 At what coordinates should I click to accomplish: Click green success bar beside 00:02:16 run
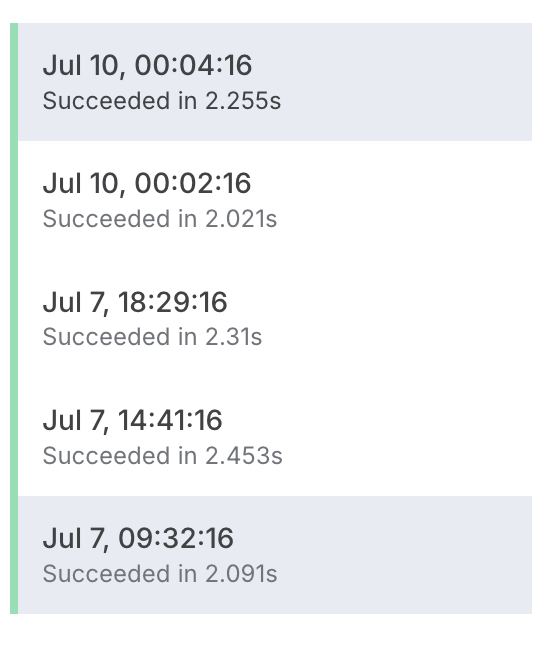click(14, 200)
